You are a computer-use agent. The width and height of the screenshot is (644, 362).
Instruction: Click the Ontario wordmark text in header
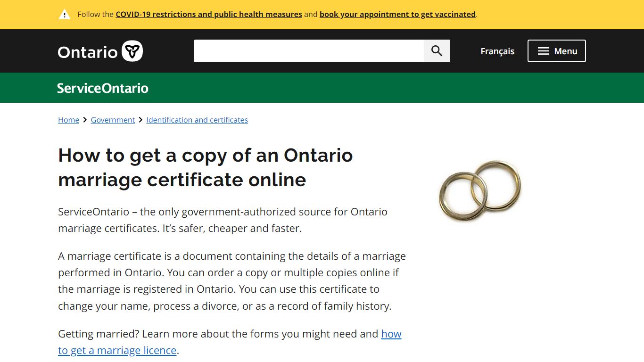[x=88, y=52]
